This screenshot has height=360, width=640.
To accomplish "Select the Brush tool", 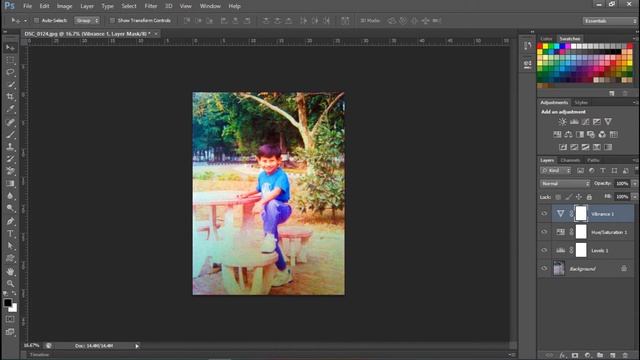I will pyautogui.click(x=10, y=134).
